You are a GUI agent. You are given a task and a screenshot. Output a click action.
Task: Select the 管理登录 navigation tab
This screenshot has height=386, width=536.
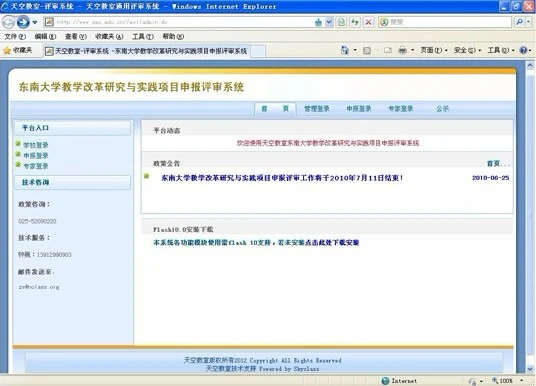(317, 109)
